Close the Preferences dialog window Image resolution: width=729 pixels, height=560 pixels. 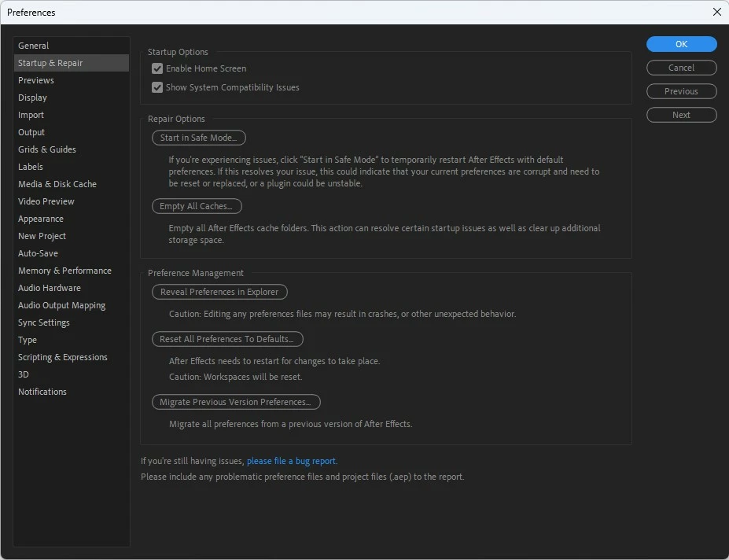(717, 12)
